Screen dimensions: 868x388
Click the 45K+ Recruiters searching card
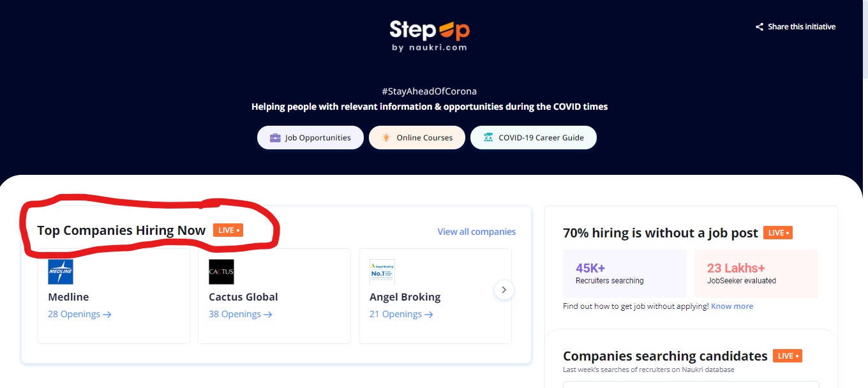(625, 273)
